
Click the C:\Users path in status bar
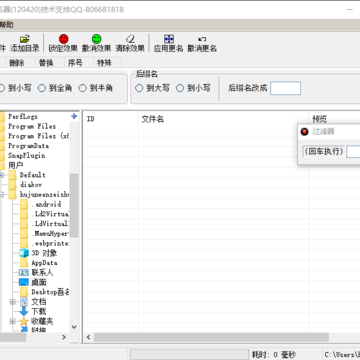pyautogui.click(x=342, y=355)
